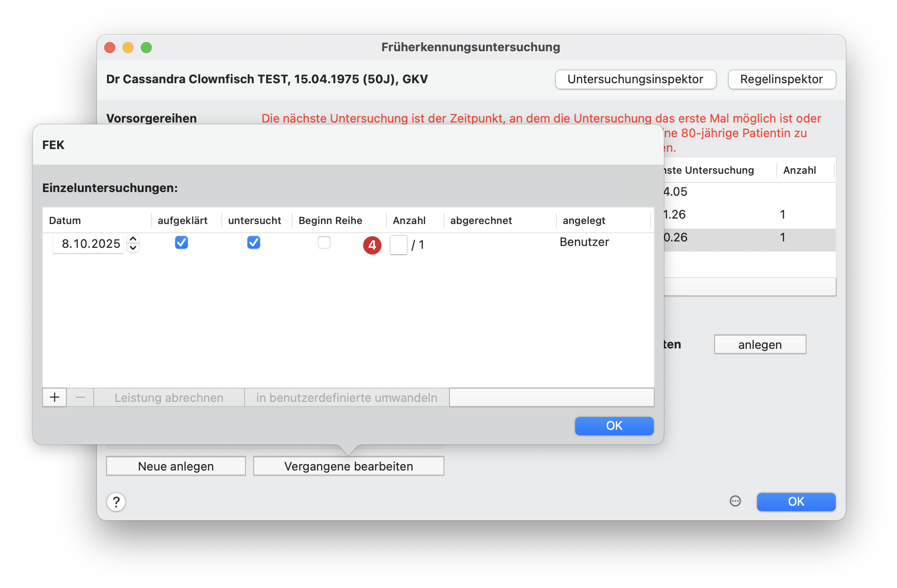Confirm FEK popover with OK
The image size is (897, 588).
tap(614, 426)
